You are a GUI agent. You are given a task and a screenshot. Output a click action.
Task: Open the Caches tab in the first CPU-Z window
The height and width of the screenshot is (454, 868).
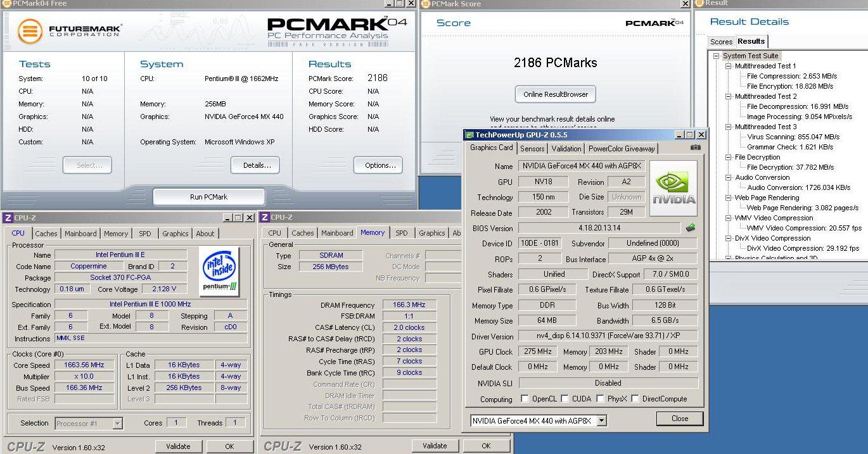[46, 234]
